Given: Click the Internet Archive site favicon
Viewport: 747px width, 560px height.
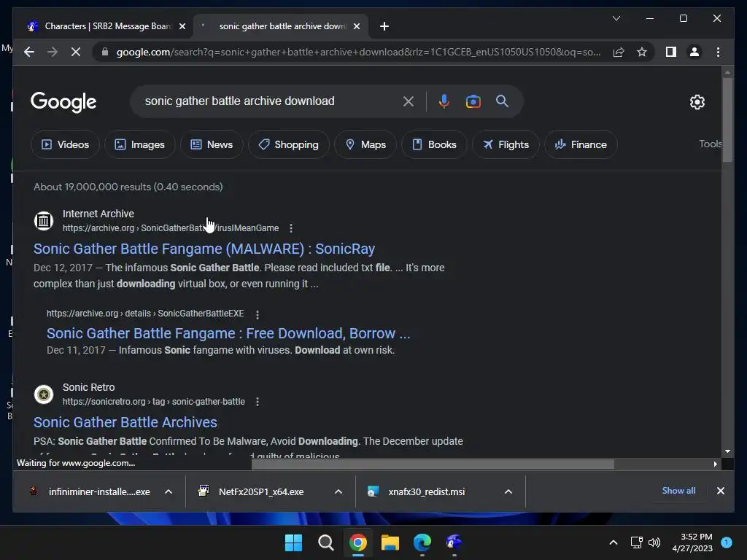Looking at the screenshot, I should [43, 220].
